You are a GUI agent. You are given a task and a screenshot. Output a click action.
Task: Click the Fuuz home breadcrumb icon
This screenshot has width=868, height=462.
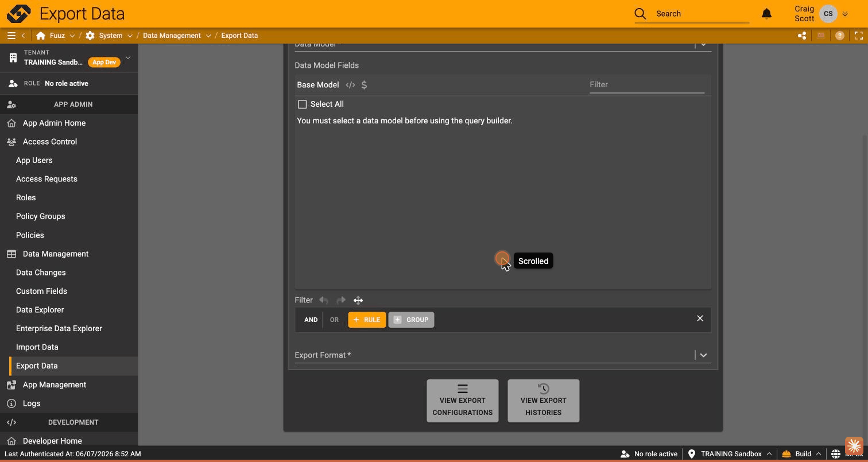(x=40, y=36)
